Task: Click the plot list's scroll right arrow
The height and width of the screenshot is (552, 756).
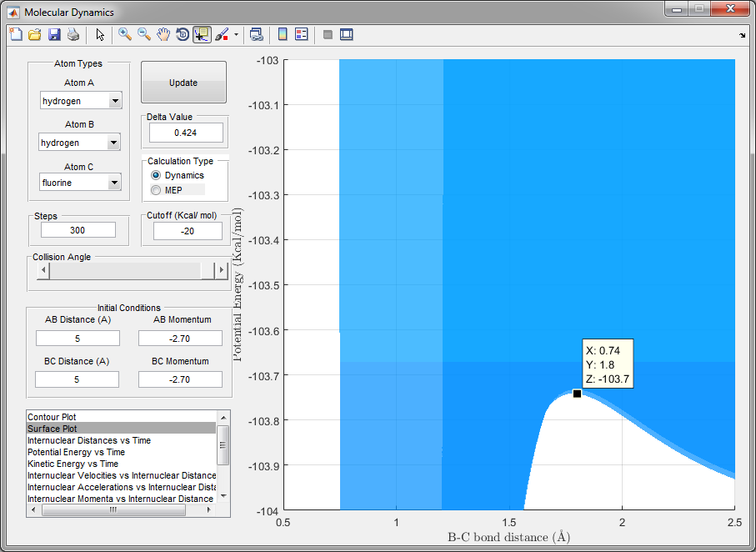Action: coord(208,510)
